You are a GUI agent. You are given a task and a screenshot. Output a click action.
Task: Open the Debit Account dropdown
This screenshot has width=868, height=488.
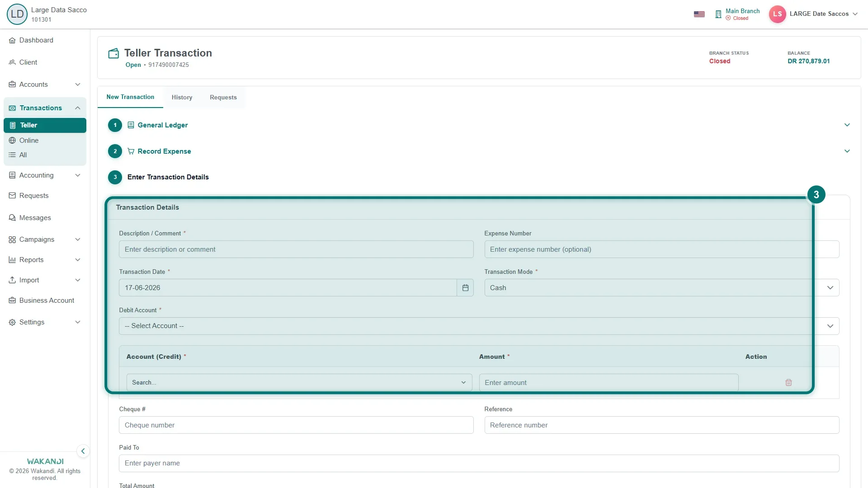pos(479,326)
